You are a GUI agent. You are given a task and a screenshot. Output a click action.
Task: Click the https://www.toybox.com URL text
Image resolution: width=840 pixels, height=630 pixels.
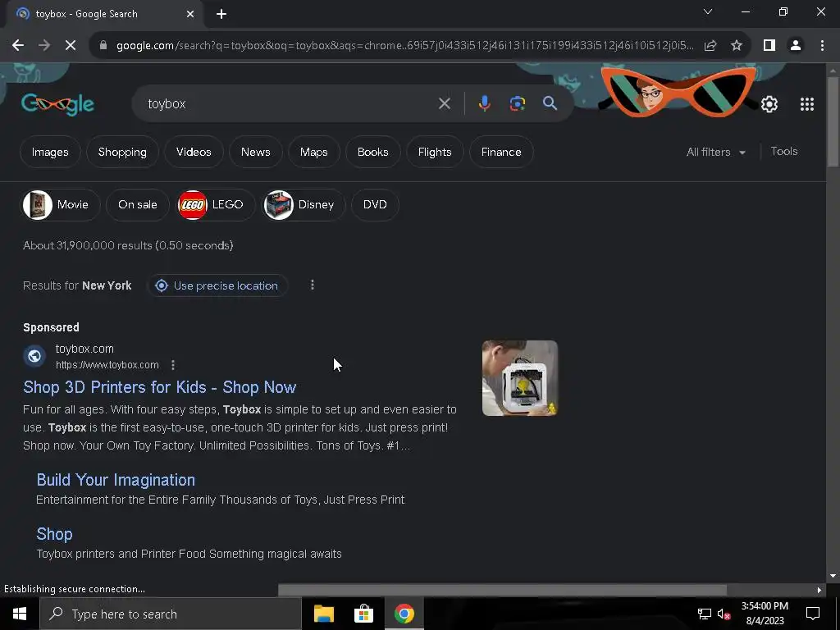point(107,365)
